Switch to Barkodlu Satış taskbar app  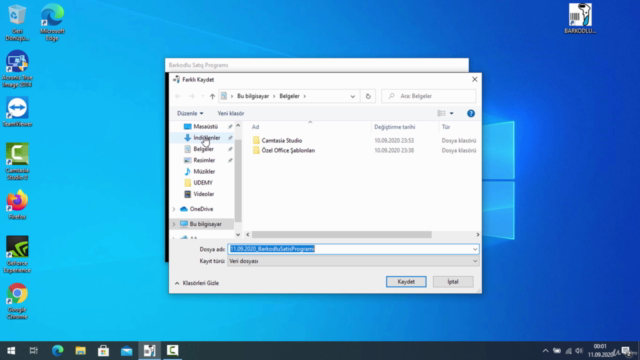pos(149,351)
